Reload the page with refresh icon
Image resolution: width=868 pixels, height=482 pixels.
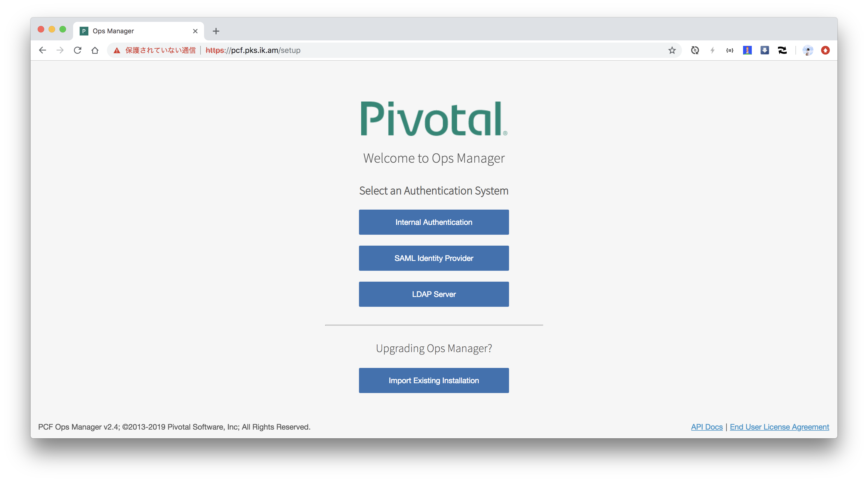[x=77, y=50]
